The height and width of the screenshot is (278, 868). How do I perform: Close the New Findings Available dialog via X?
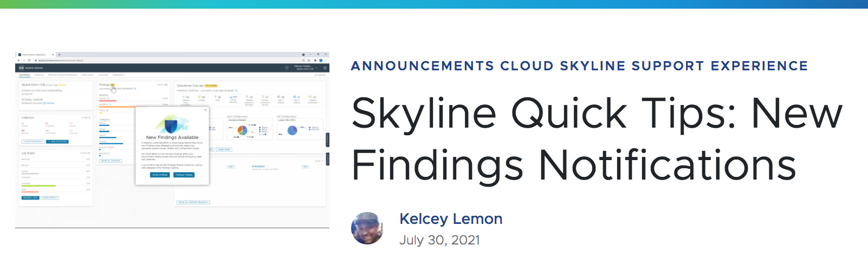[x=205, y=110]
